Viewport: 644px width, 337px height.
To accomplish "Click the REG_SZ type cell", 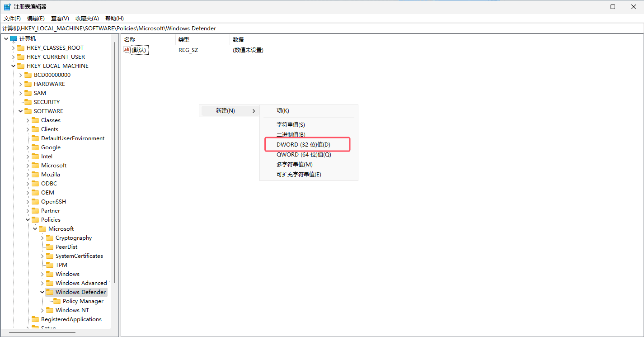I will tap(188, 50).
